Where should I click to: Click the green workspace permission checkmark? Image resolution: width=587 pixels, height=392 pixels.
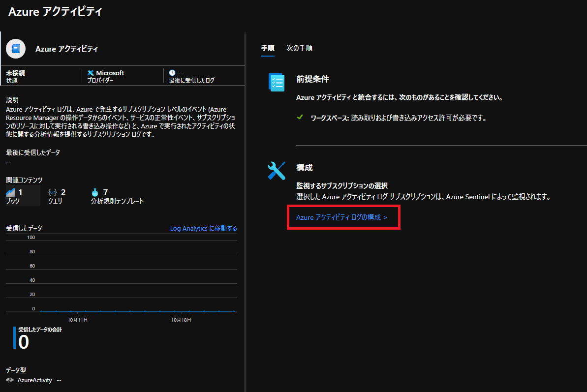point(300,117)
